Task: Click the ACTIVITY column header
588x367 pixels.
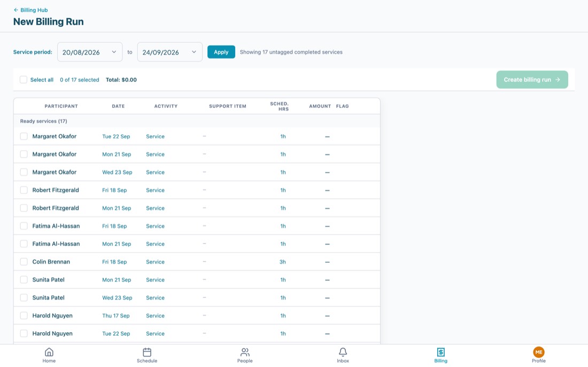Action: (x=166, y=106)
